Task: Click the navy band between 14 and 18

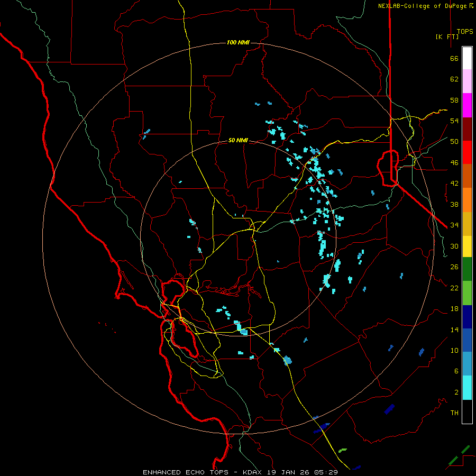Action: tap(467, 317)
